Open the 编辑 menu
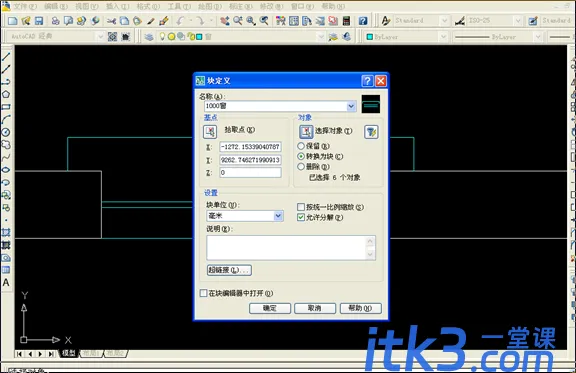 coord(56,7)
